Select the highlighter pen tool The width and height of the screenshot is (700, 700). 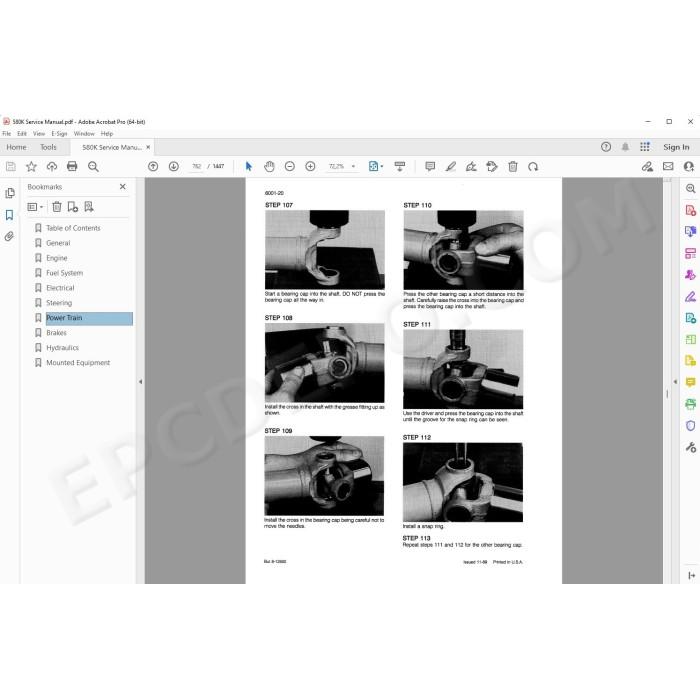(450, 167)
